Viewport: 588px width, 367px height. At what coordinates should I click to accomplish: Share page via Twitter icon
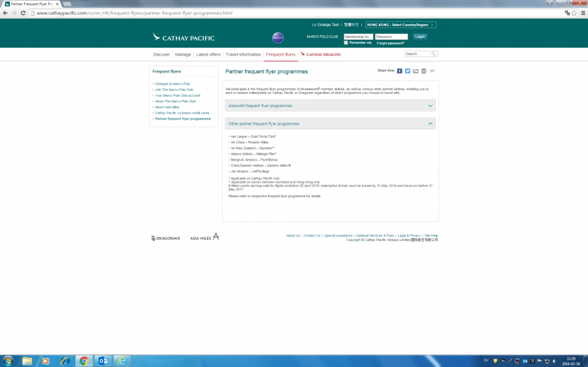tap(408, 71)
